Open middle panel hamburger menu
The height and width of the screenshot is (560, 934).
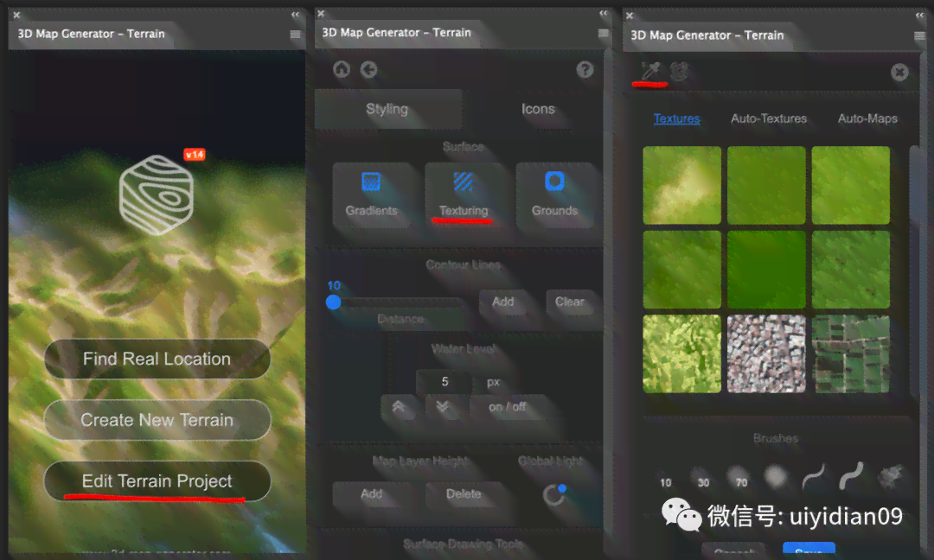[x=603, y=34]
